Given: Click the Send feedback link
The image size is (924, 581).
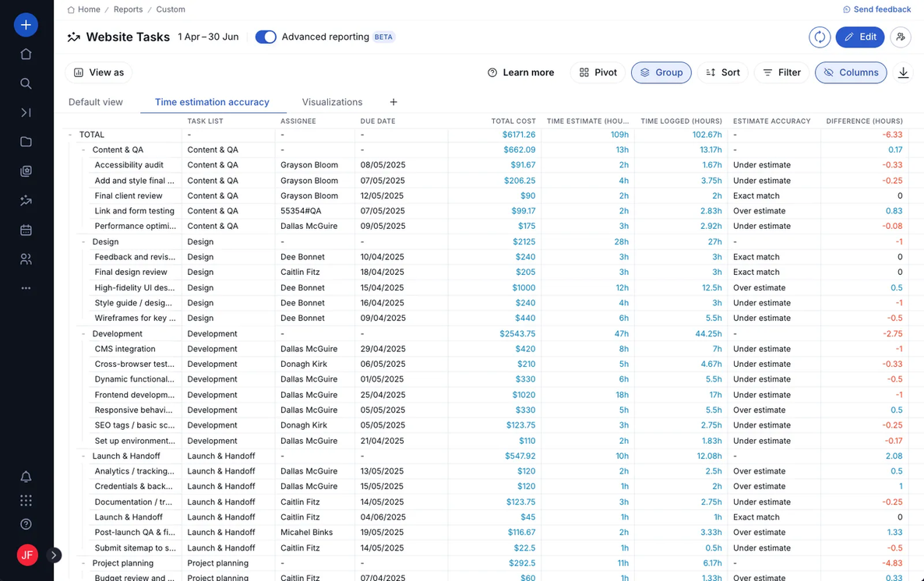Looking at the screenshot, I should pos(876,9).
